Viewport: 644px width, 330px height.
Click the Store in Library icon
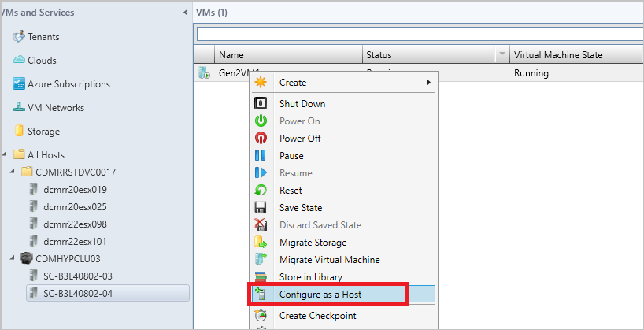click(x=261, y=276)
